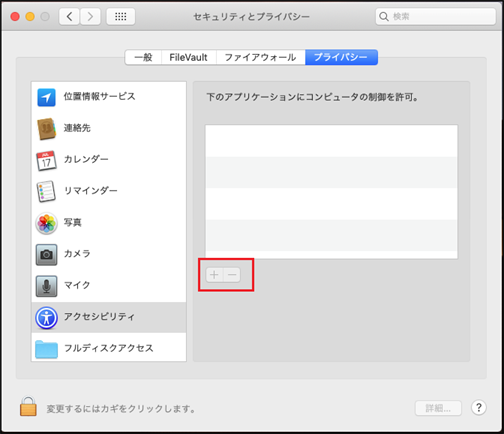The image size is (504, 434).
Task: Select the 位置情報サービス location arrow icon
Action: coord(46,97)
